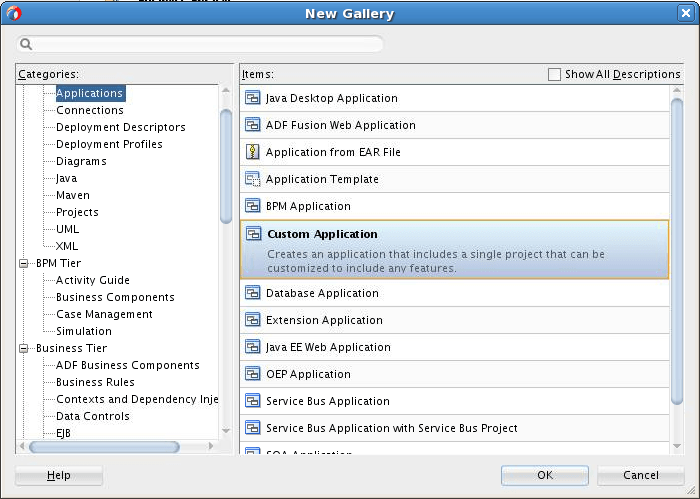Select the Java category
This screenshot has width=700, height=499.
coord(67,178)
